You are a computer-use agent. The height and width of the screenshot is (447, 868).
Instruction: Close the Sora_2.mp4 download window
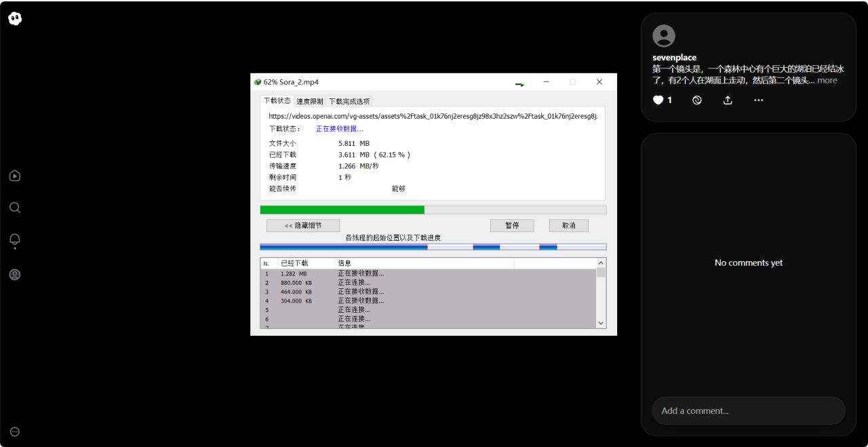[x=599, y=82]
